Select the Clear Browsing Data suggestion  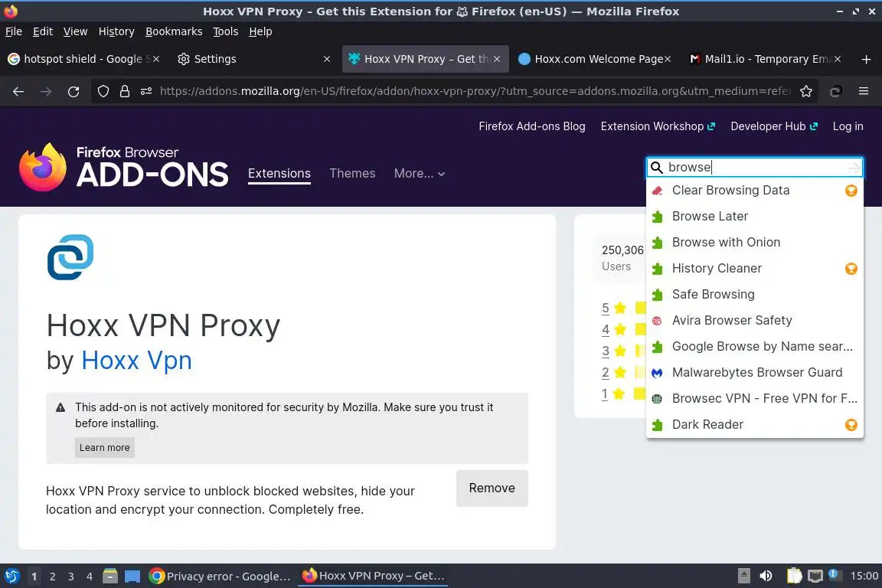(754, 190)
